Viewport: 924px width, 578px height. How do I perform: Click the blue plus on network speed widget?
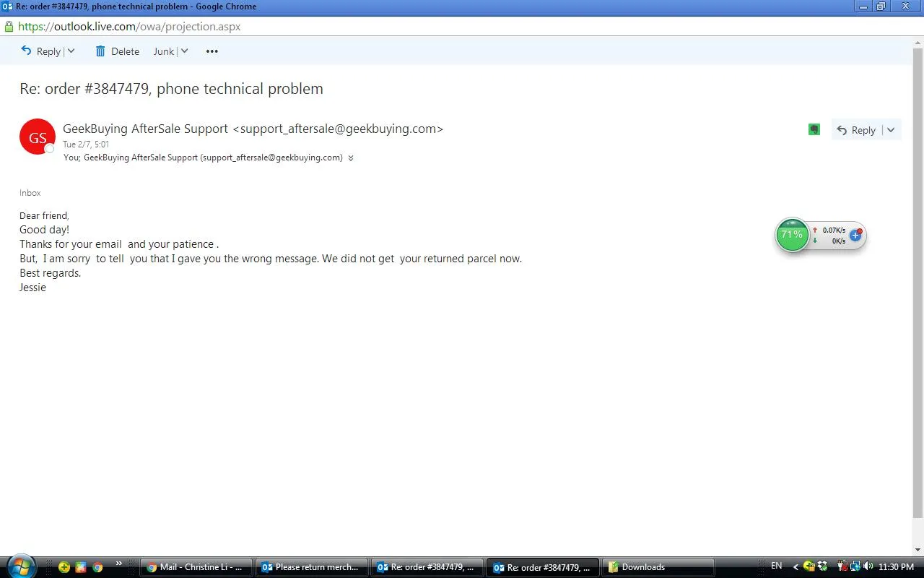pos(855,236)
